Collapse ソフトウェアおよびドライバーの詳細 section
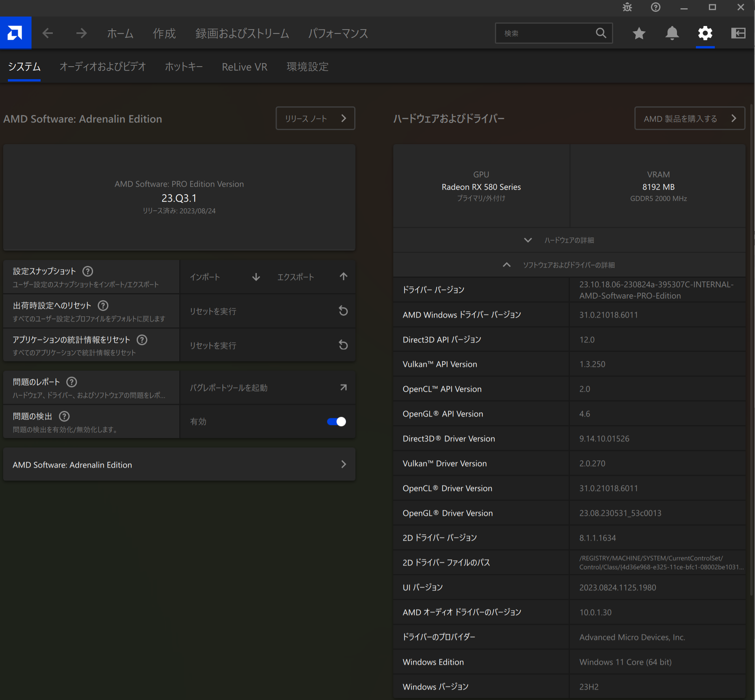This screenshot has height=700, width=755. click(x=569, y=265)
